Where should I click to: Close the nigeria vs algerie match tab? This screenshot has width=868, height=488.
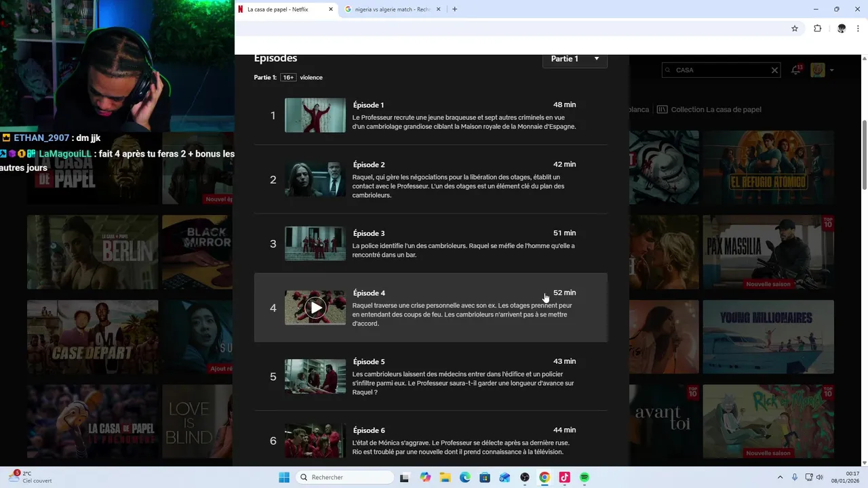(438, 9)
